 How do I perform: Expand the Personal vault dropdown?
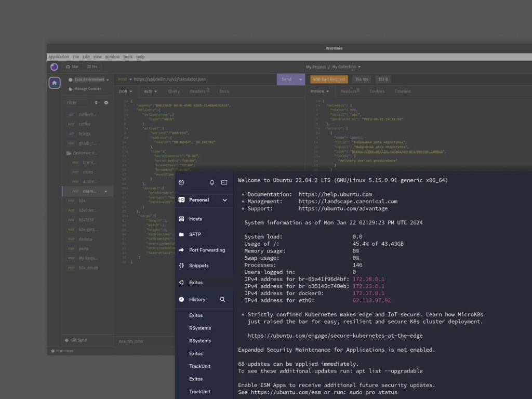pos(224,200)
